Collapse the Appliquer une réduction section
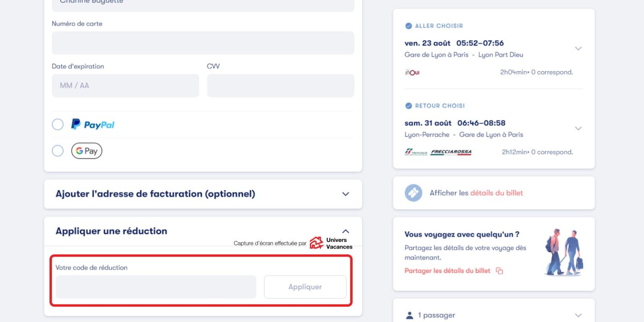 [x=345, y=231]
